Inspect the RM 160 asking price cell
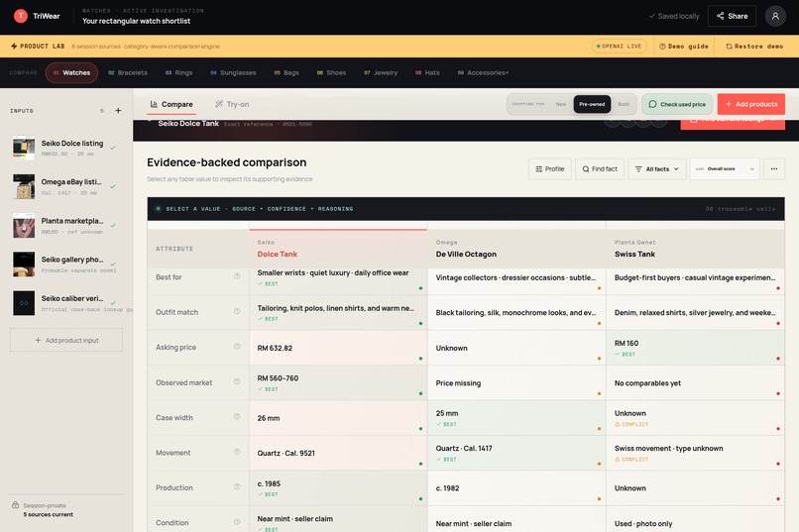The height and width of the screenshot is (532, 799). pos(696,348)
